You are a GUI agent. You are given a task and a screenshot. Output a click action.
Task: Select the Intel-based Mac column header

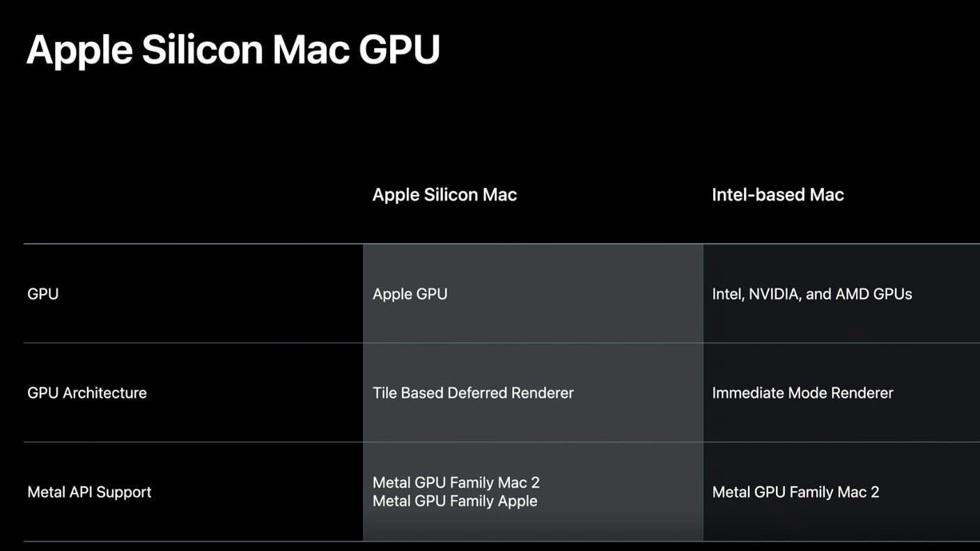(777, 194)
